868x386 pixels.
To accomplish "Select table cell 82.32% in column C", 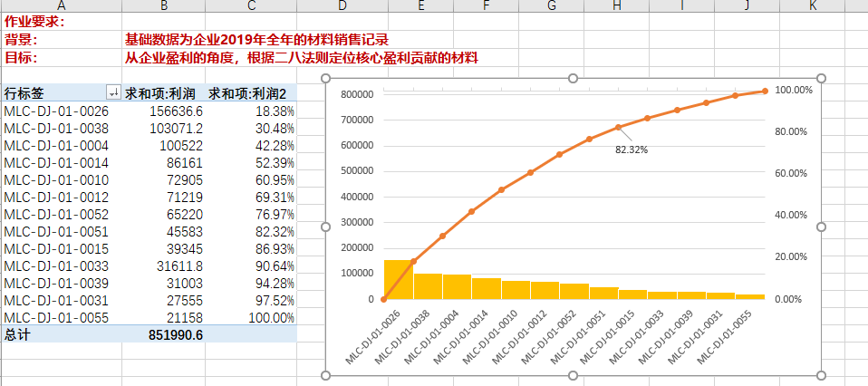I will [275, 231].
